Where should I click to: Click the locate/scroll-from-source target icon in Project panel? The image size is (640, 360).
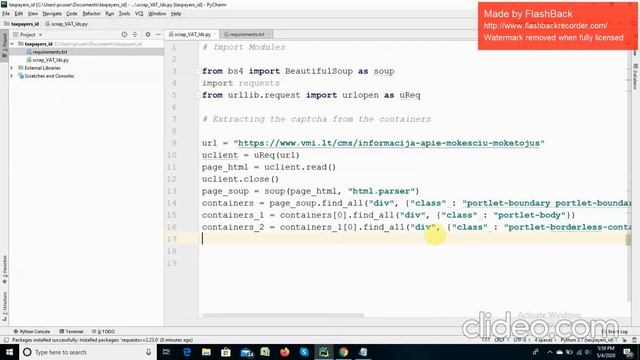(124, 35)
